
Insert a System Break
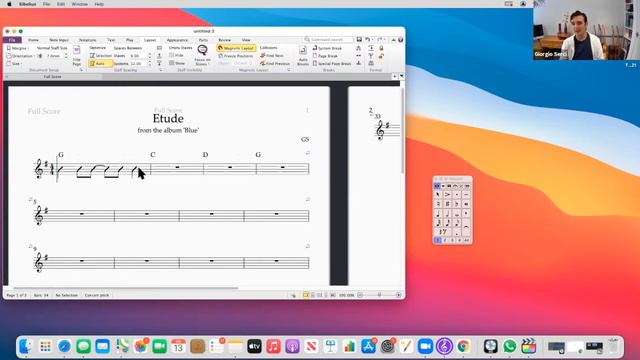pyautogui.click(x=327, y=48)
